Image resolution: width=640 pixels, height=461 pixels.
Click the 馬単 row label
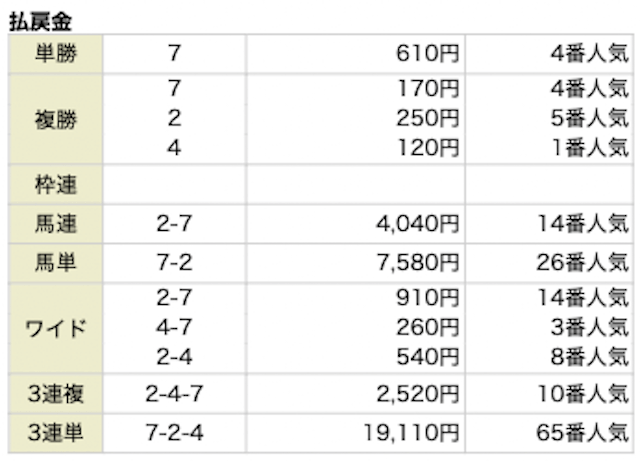click(x=56, y=263)
